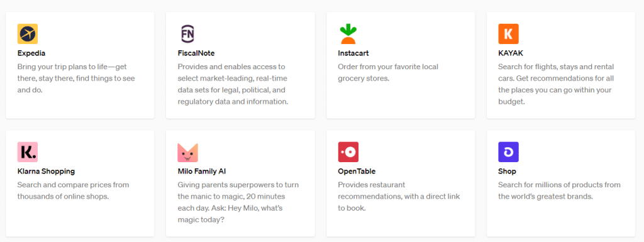Click the Milo Family AI cat icon
The image size is (644, 242).
[187, 152]
